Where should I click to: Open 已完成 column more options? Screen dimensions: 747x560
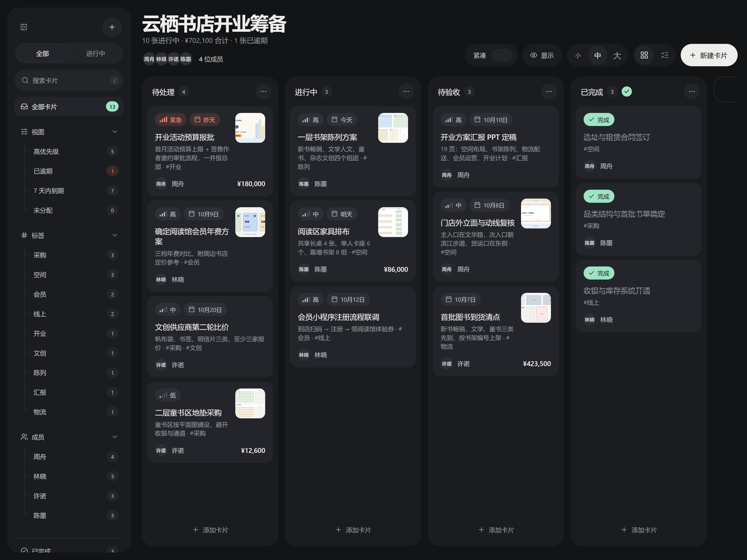(x=692, y=91)
